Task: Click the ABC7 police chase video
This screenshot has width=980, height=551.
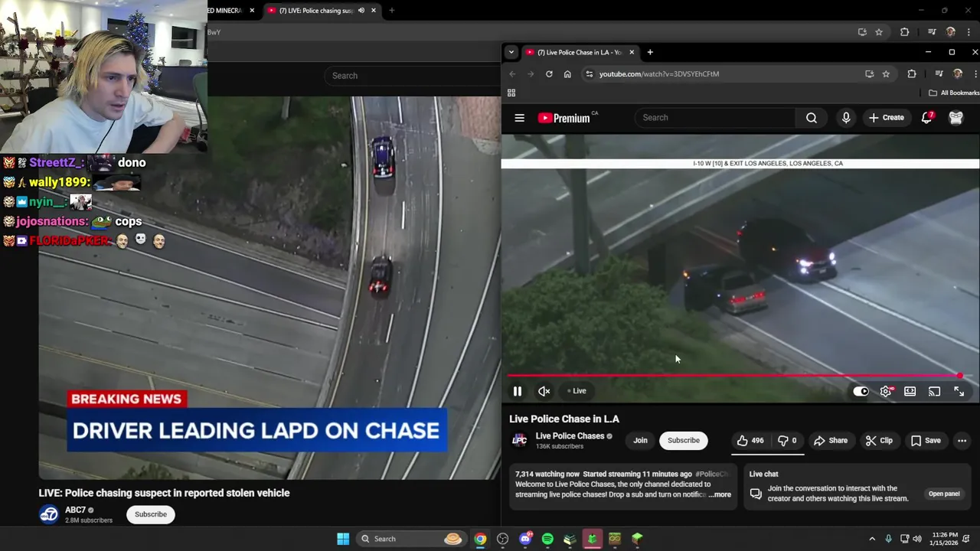Action: click(x=269, y=289)
